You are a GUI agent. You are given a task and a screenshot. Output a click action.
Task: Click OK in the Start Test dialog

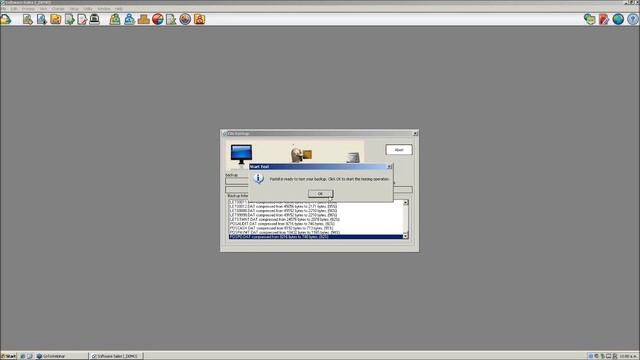[320, 193]
